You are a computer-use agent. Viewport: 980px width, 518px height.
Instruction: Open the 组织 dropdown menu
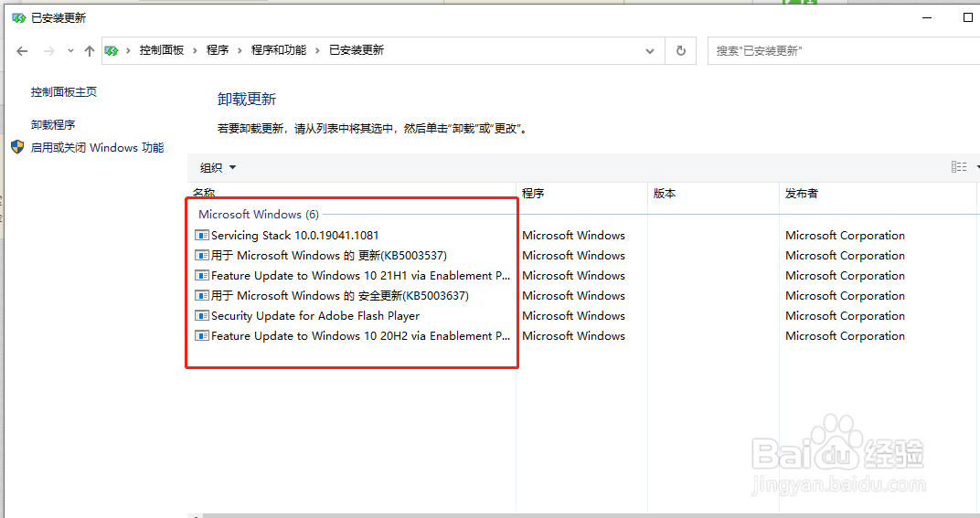(218, 167)
